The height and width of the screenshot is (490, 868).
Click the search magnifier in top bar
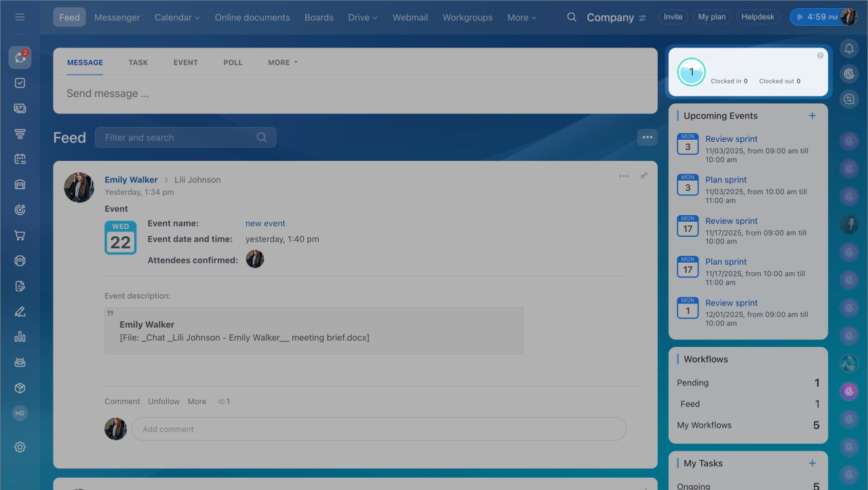[572, 17]
